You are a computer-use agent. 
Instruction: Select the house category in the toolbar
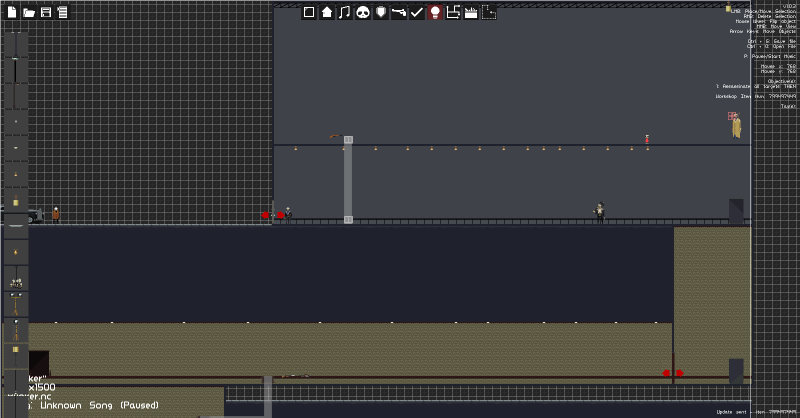click(327, 12)
